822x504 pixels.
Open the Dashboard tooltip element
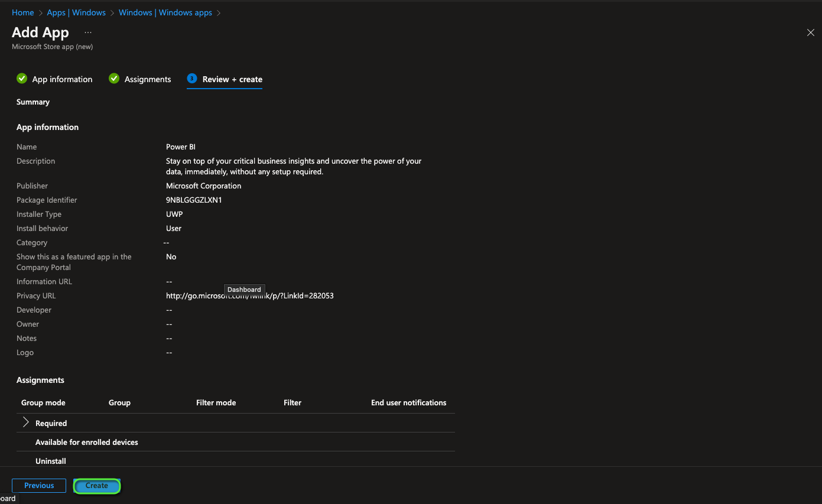point(244,290)
